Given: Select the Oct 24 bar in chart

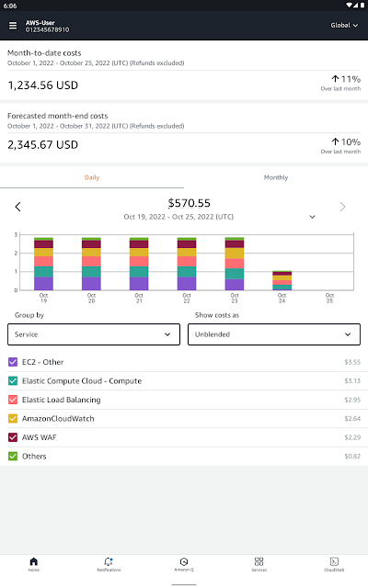Looking at the screenshot, I should pos(282,280).
